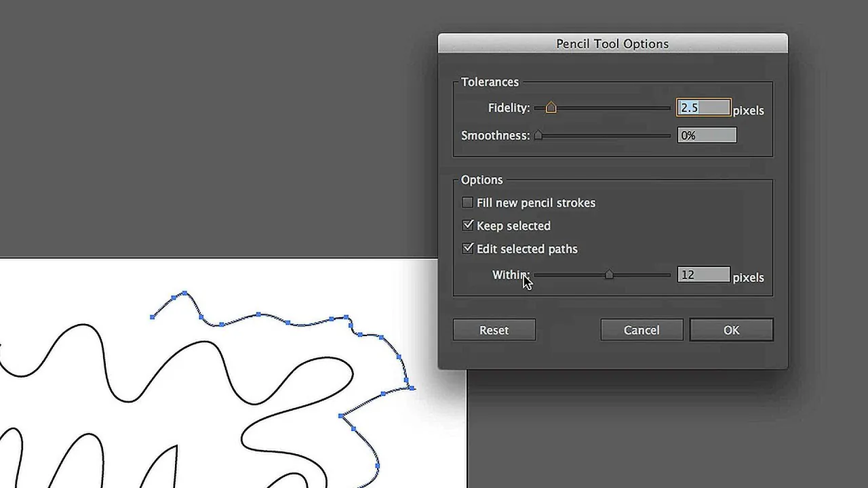
Task: Click the Fill new pencil strokes label
Action: pos(536,203)
